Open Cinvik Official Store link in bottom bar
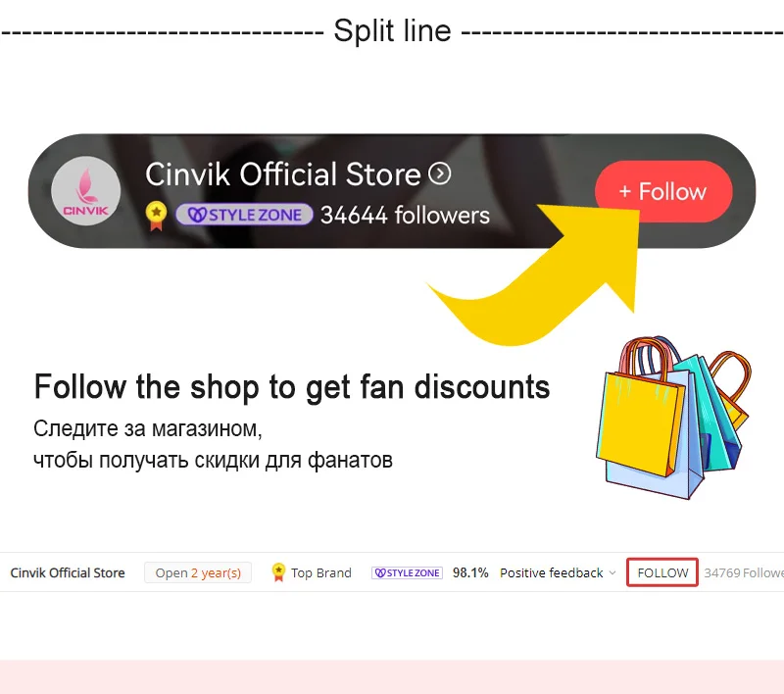This screenshot has width=784, height=694. pos(68,573)
